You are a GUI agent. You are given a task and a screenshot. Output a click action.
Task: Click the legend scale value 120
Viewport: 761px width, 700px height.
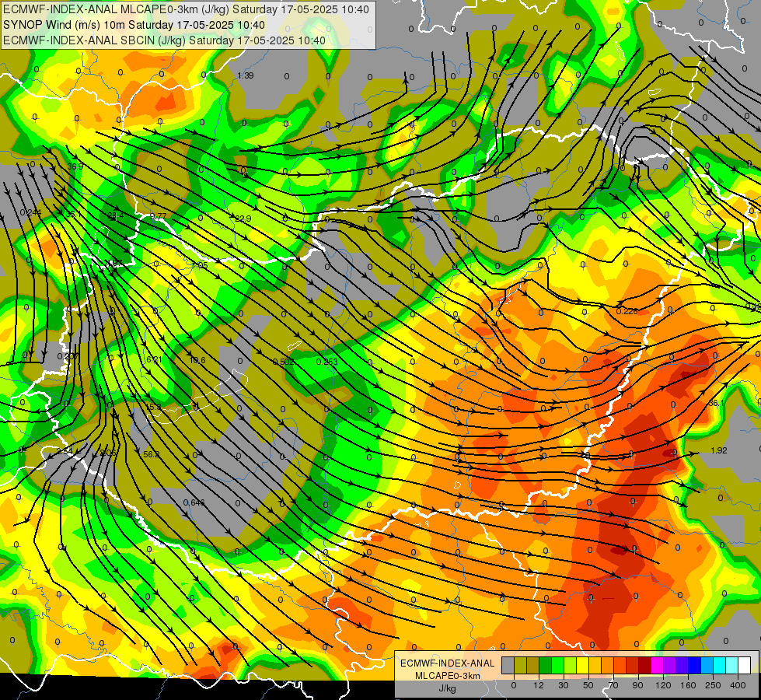tap(663, 685)
